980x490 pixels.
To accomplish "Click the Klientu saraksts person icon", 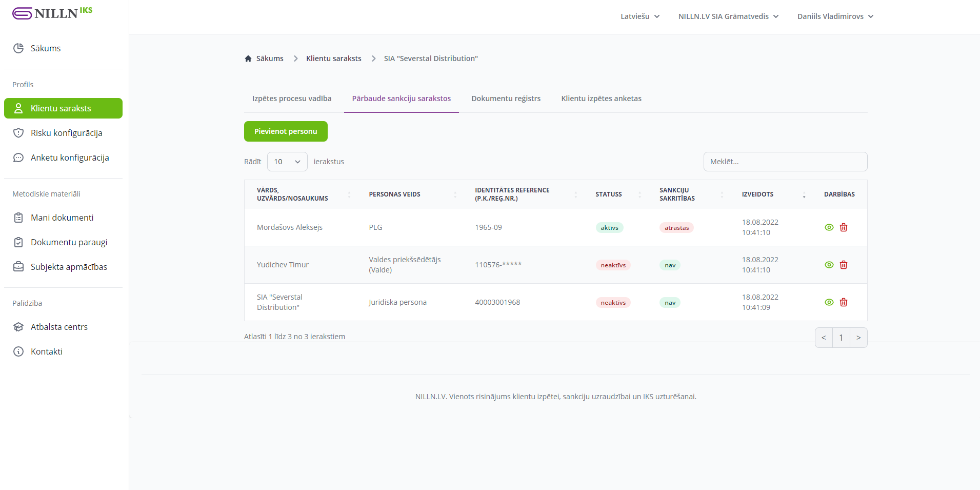I will pyautogui.click(x=18, y=108).
